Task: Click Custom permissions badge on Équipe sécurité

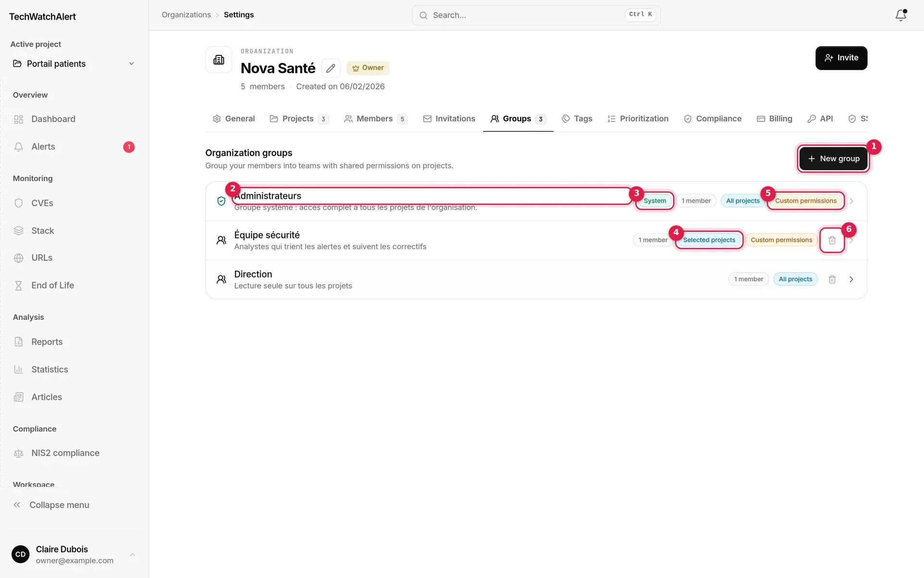Action: [x=781, y=240]
